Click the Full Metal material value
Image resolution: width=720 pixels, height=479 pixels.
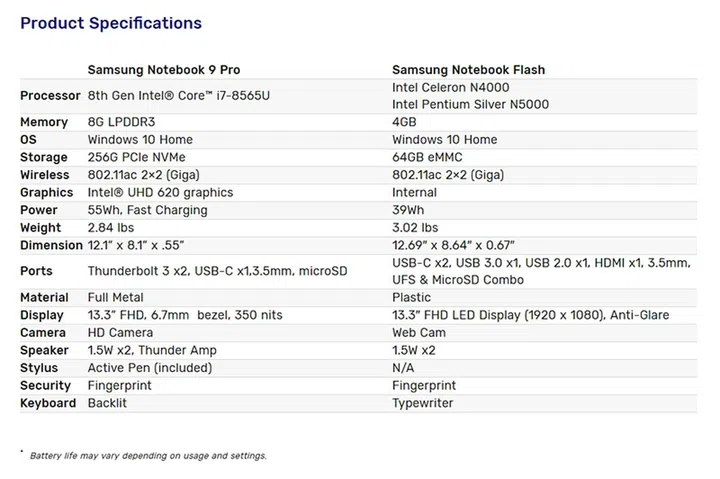click(115, 297)
